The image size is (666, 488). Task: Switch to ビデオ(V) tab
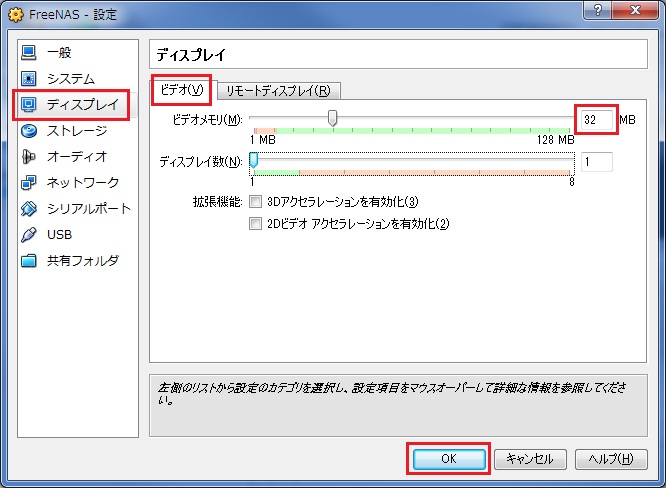[x=182, y=90]
